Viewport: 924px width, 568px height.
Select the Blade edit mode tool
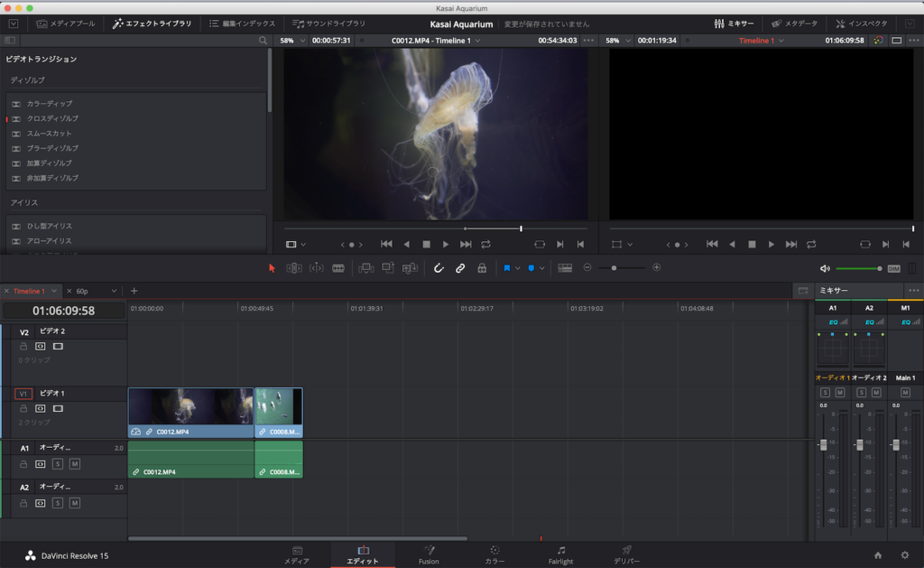[337, 267]
